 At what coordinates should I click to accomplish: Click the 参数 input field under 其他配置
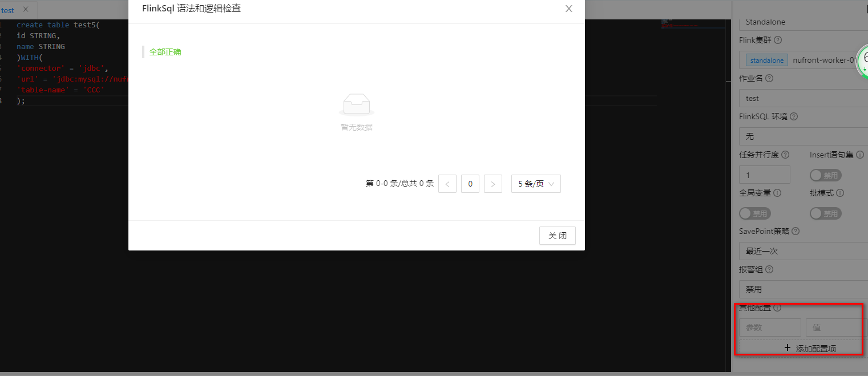tap(769, 327)
